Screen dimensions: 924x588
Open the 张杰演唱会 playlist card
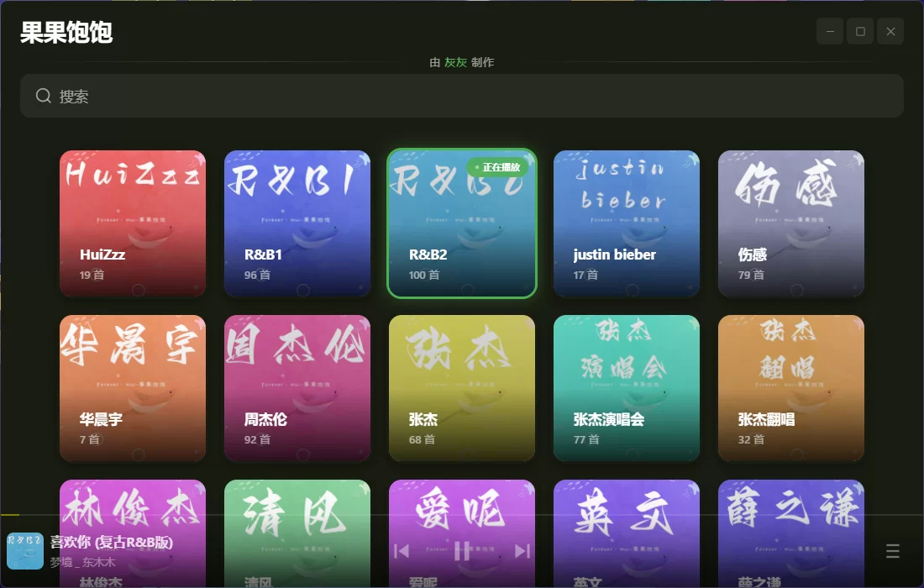[x=627, y=388]
